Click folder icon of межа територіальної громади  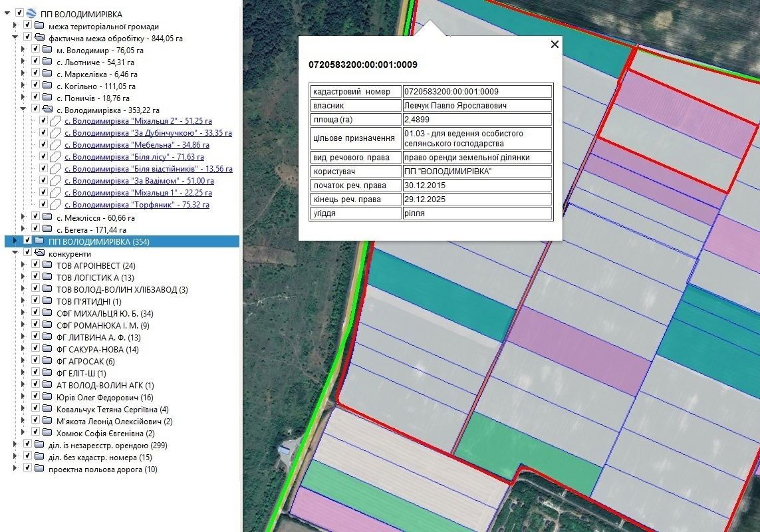click(39, 26)
